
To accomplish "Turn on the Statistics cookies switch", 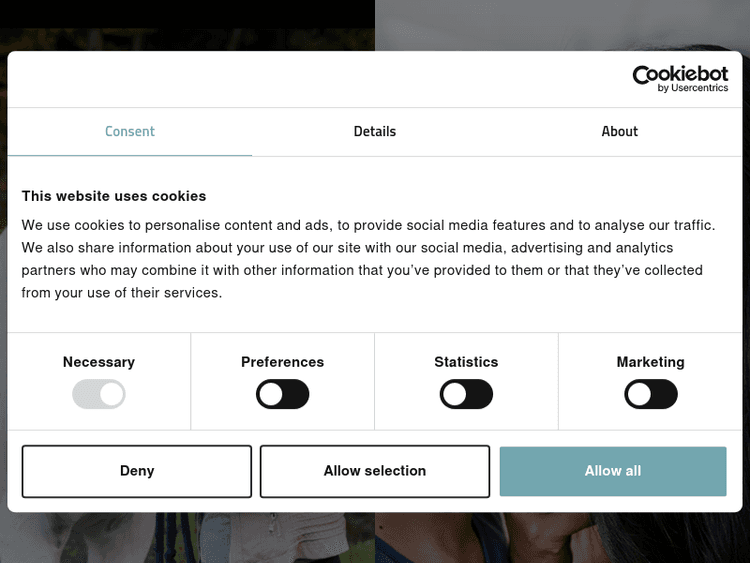I will (466, 394).
